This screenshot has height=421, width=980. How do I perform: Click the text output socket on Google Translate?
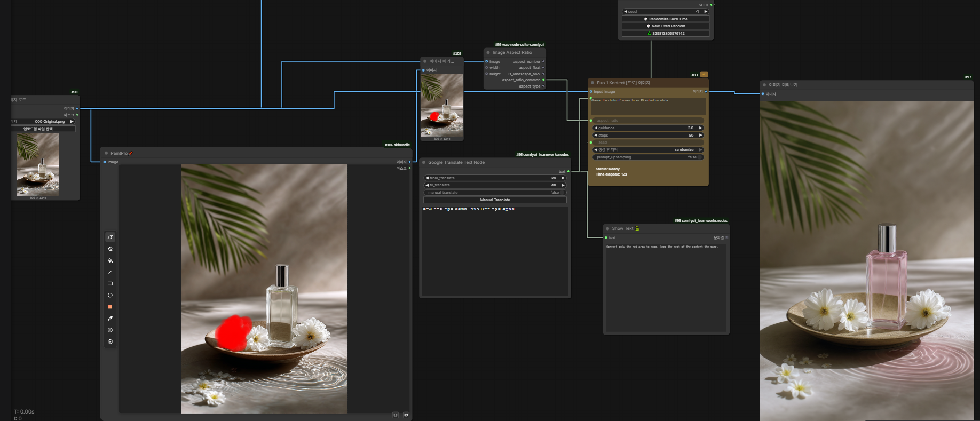coord(568,171)
